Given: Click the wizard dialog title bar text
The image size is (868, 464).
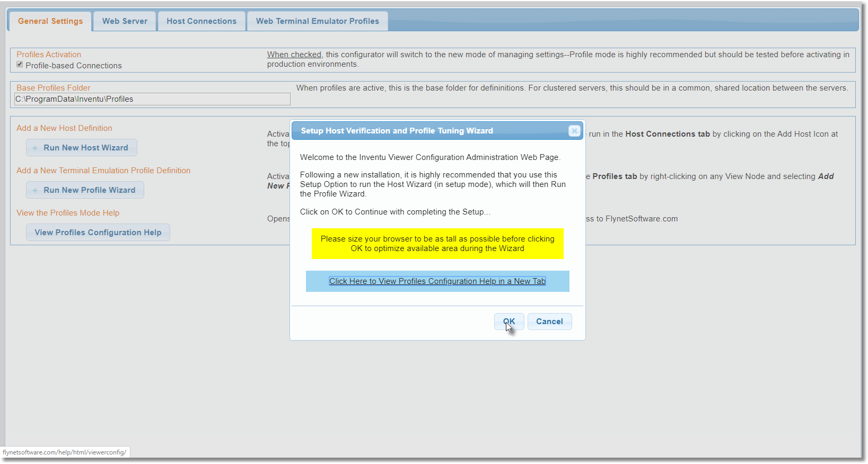Looking at the screenshot, I should [397, 131].
